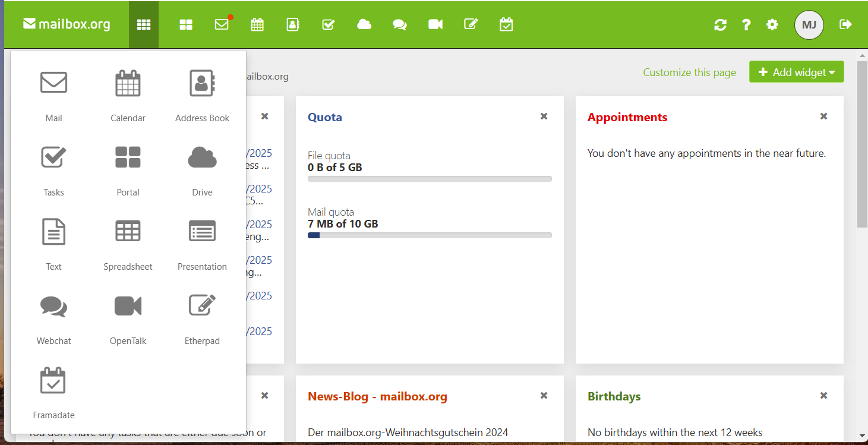Open Mail with unread indicator in top bar
The image size is (868, 445).
coord(222,24)
